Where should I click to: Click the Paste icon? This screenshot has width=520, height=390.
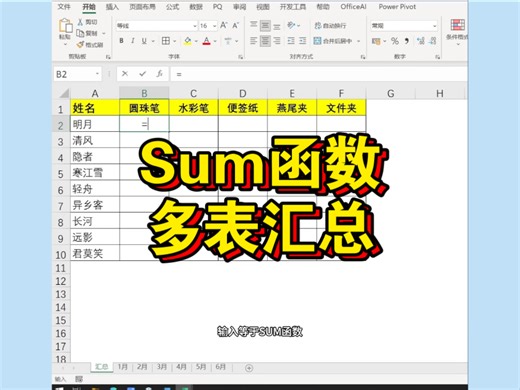coord(65,26)
